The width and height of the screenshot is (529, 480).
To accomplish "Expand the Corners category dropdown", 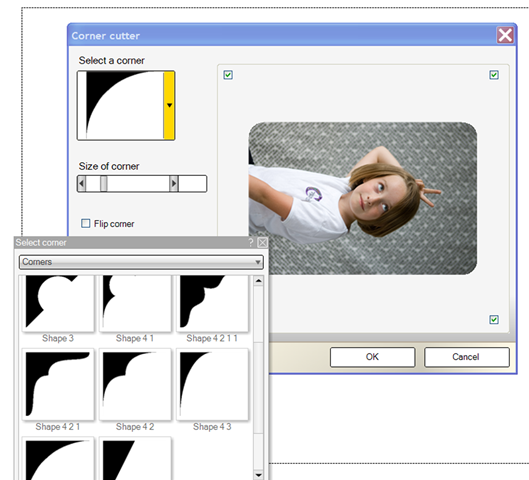I will pyautogui.click(x=141, y=262).
